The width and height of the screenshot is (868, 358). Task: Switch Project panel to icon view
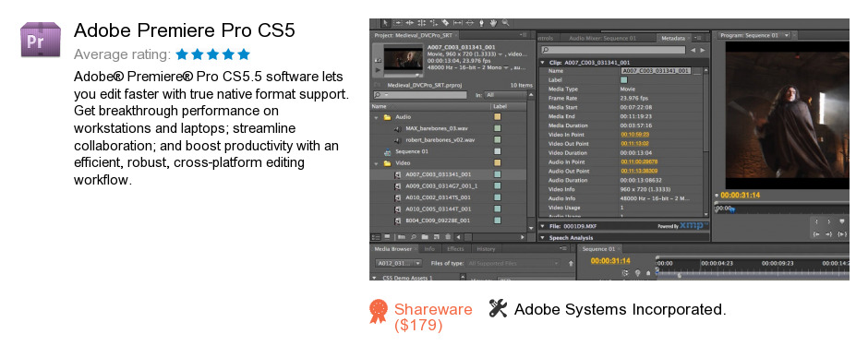(388, 237)
